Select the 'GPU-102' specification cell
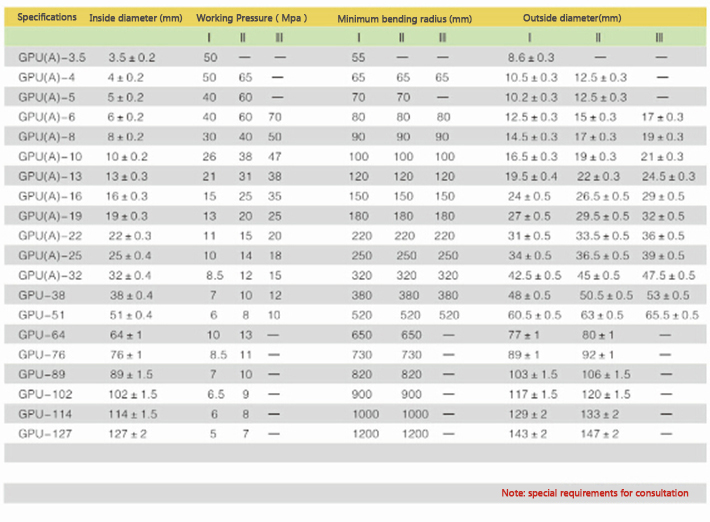 pyautogui.click(x=45, y=394)
